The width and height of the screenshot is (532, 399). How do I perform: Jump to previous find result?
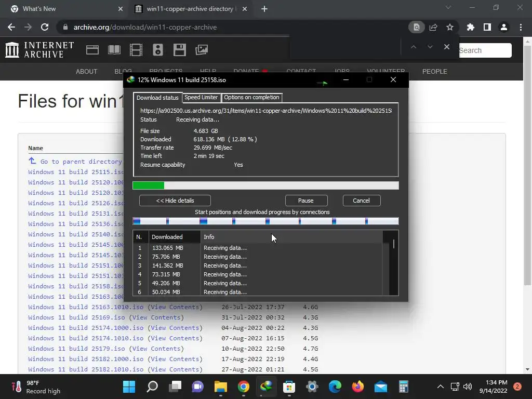pos(413,47)
